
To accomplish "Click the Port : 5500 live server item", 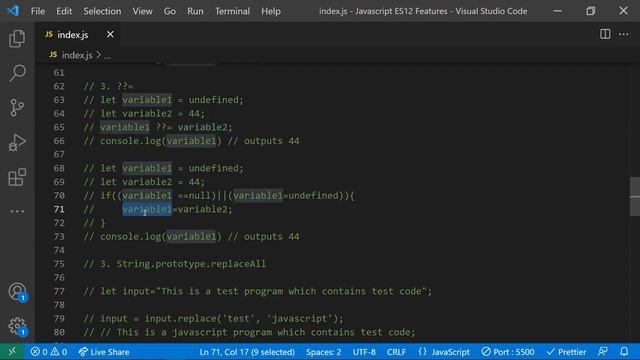I will click(x=508, y=352).
